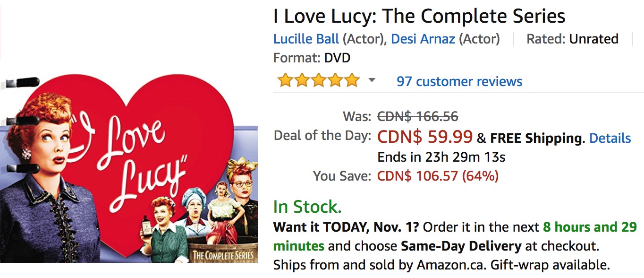Click the Rated: Unrated label

572,39
